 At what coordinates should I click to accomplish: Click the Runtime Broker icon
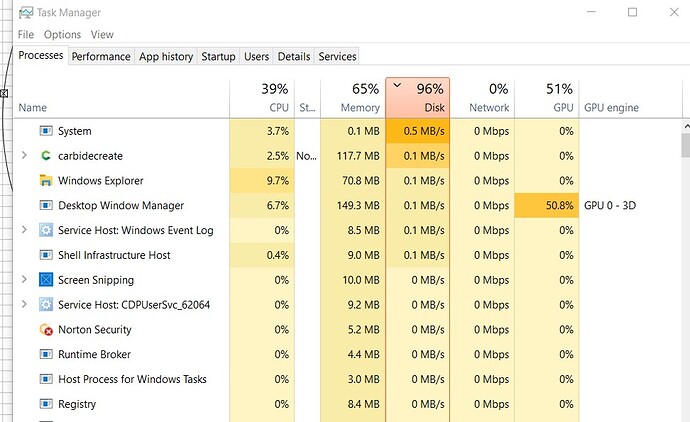46,354
